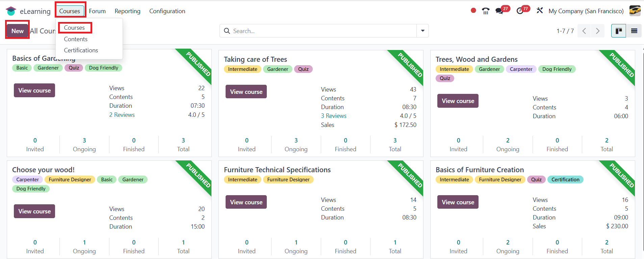Click the red recording dot icon
Screen dimensions: 644x259
[473, 10]
